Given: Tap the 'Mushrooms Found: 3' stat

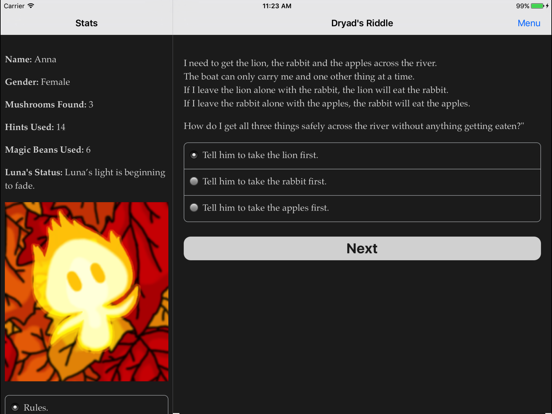Looking at the screenshot, I should coord(49,105).
